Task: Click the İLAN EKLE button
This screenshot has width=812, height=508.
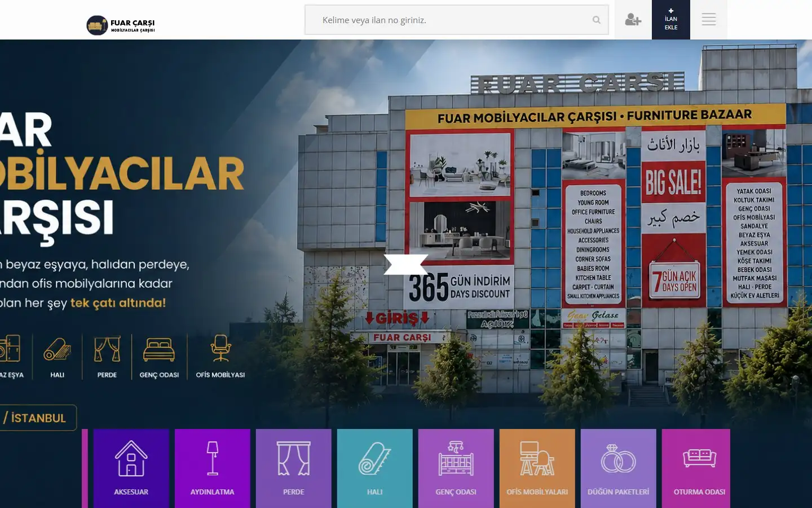Action: click(671, 20)
